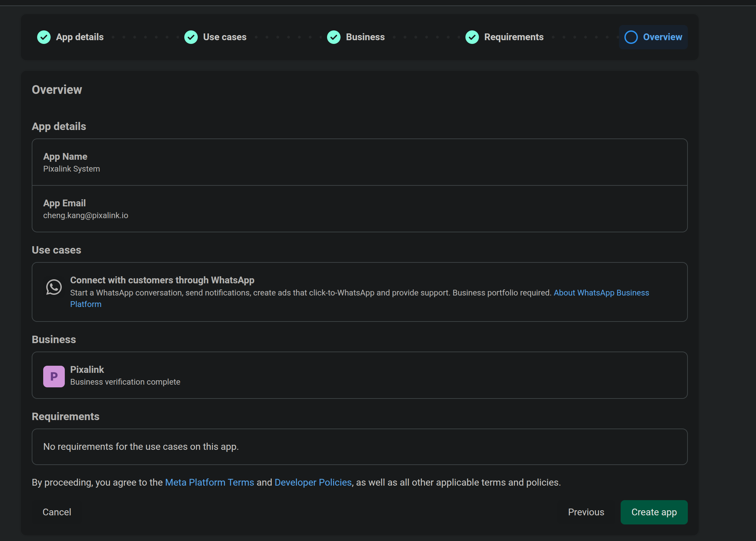Click the WhatsApp logo icon
This screenshot has width=756, height=541.
point(54,287)
